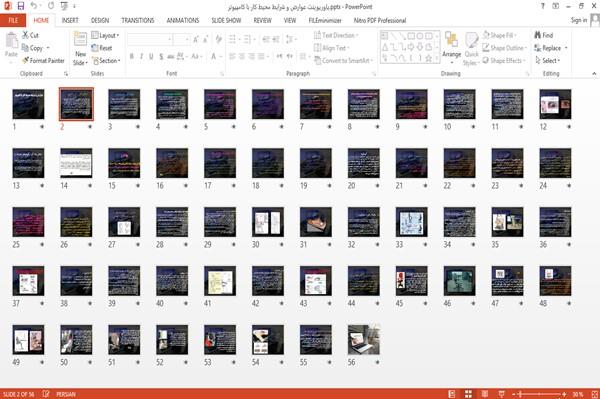Open the Align Text dropdown
600x399 pixels.
(332, 48)
